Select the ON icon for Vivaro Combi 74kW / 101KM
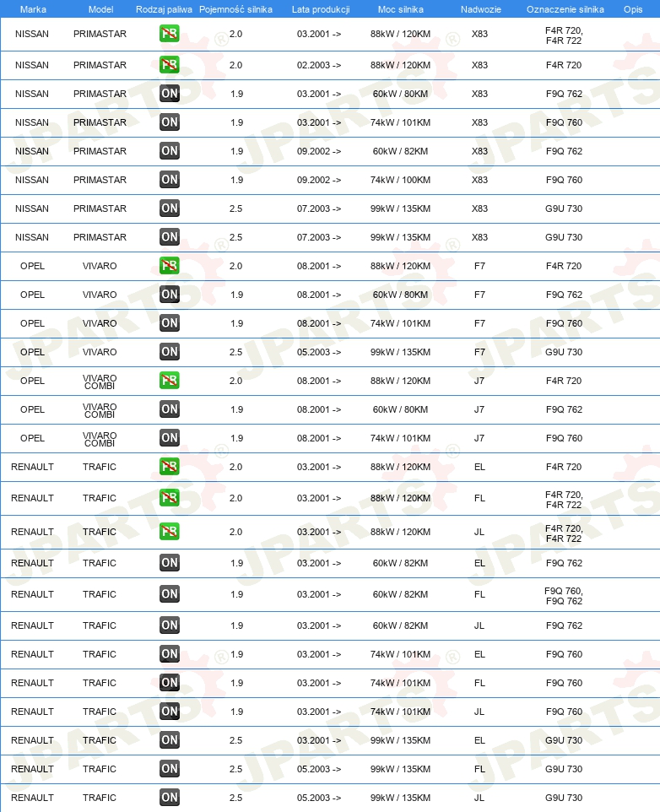The height and width of the screenshot is (812, 660). tap(170, 438)
